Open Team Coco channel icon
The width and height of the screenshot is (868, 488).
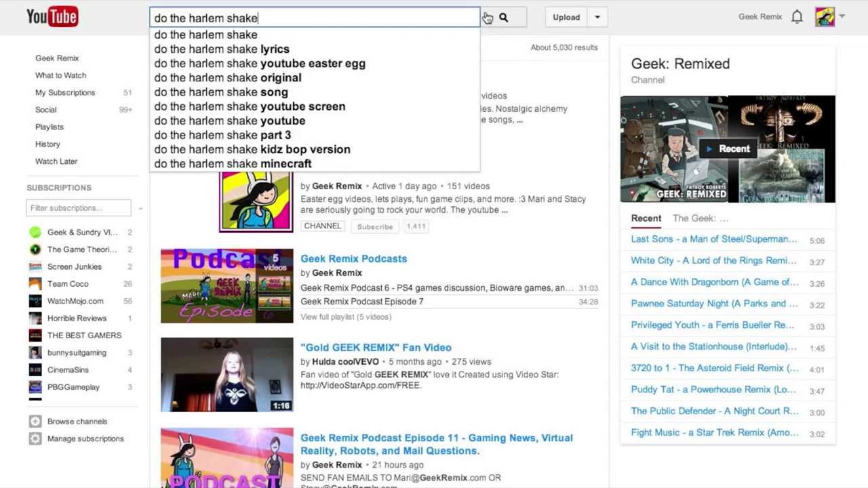(35, 284)
